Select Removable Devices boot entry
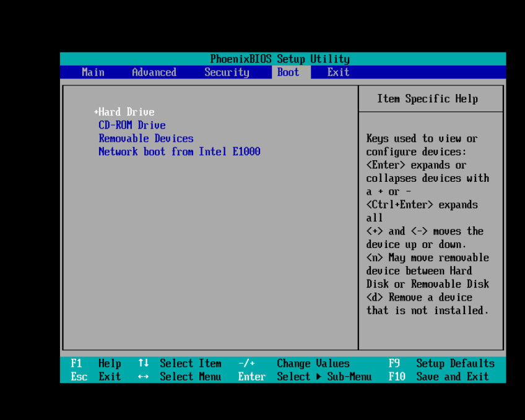 (x=146, y=139)
